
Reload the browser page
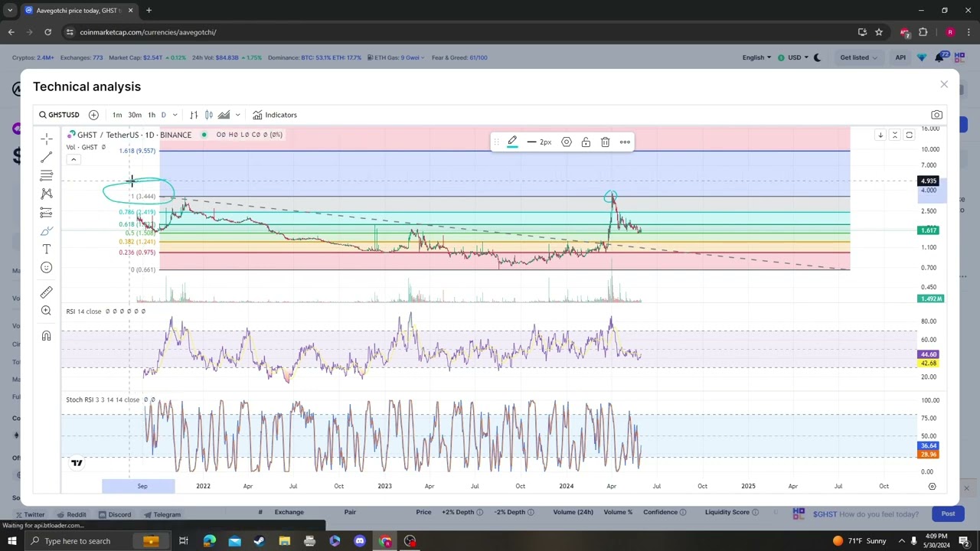[x=47, y=32]
